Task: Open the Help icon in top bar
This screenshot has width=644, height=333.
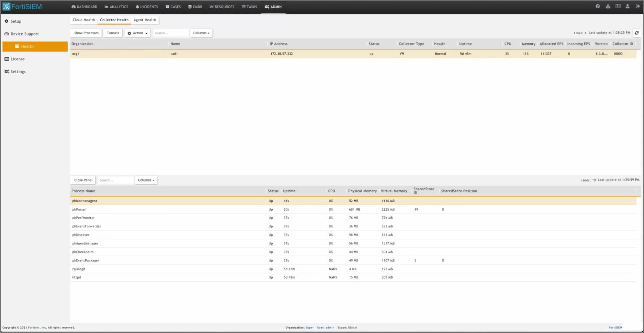Action: pyautogui.click(x=598, y=6)
